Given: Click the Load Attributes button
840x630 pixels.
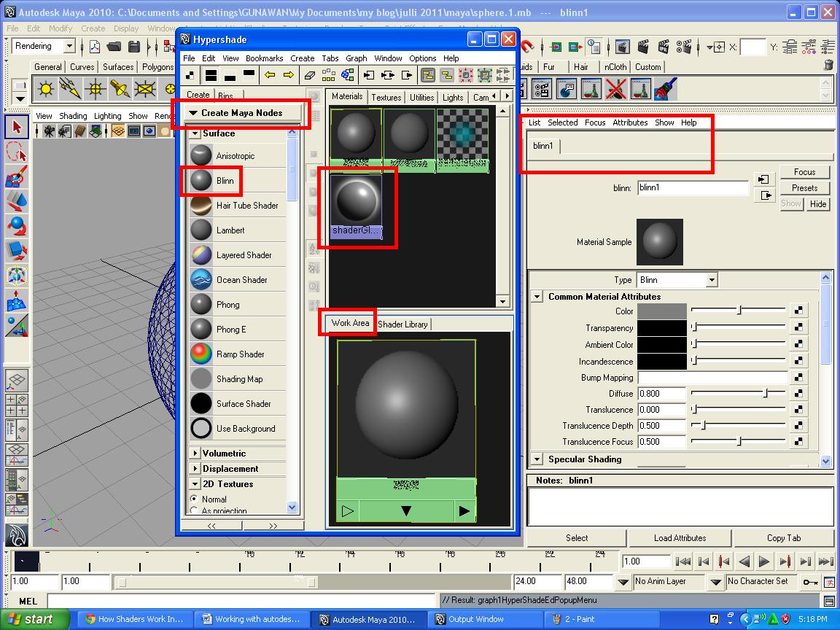Looking at the screenshot, I should pos(680,538).
